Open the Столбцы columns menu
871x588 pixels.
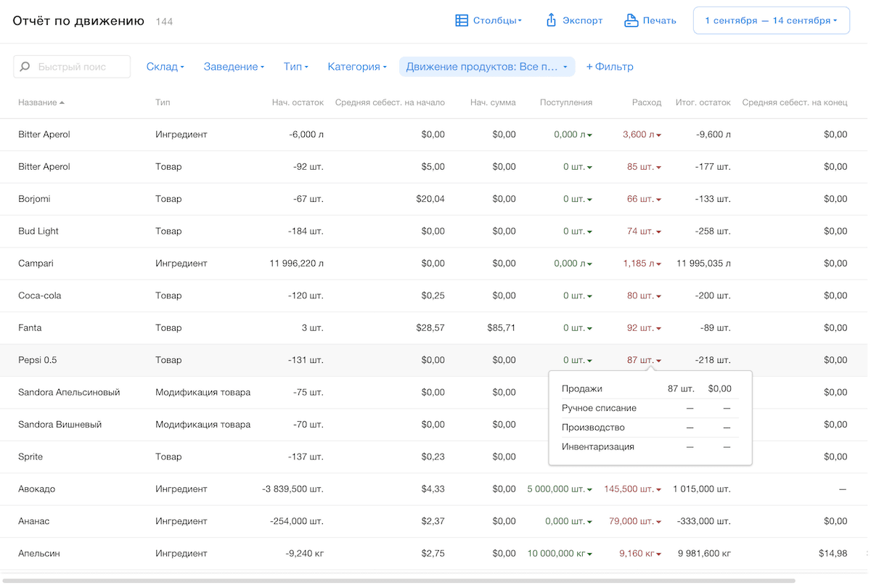tap(488, 20)
